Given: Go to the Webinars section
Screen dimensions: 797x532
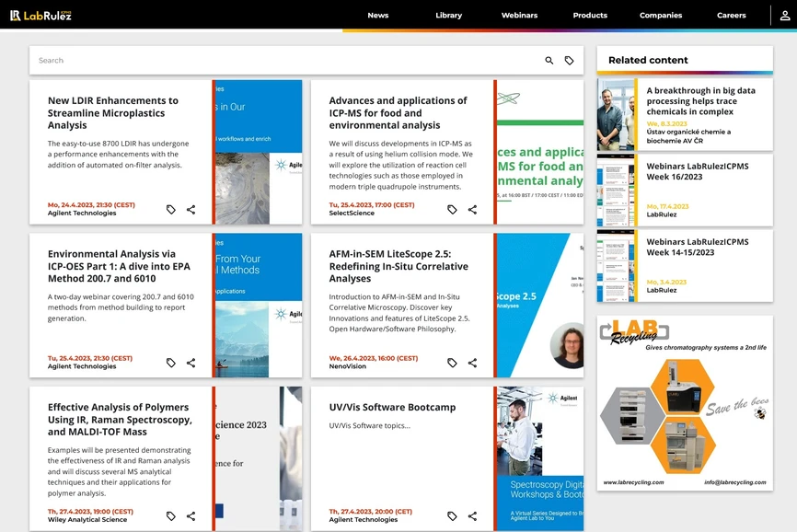Looking at the screenshot, I should 519,16.
